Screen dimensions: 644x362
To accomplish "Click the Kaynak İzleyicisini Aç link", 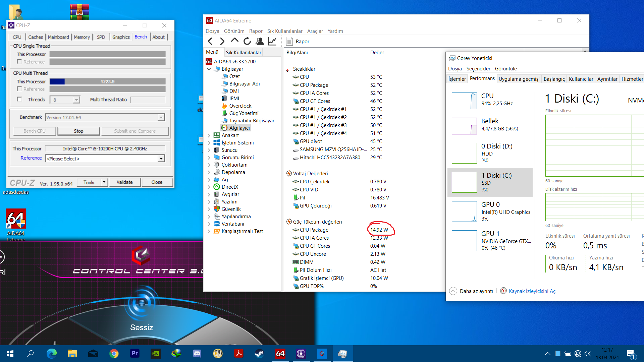I will [532, 291].
